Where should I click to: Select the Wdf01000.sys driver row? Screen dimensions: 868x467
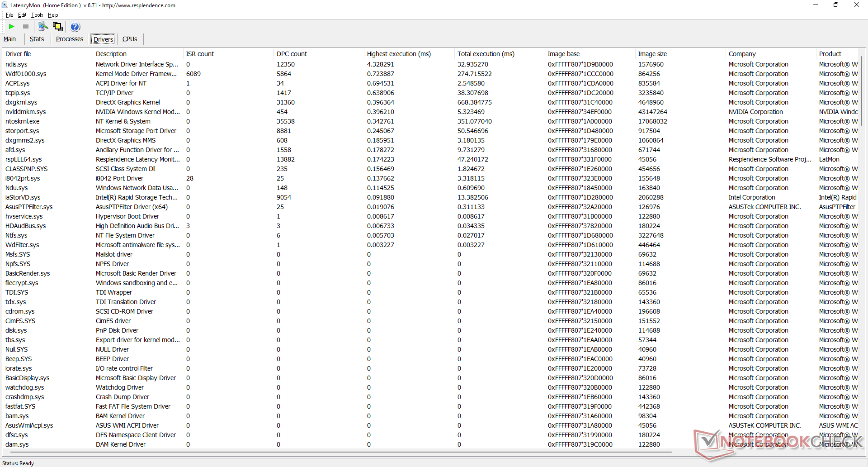[x=430, y=74]
